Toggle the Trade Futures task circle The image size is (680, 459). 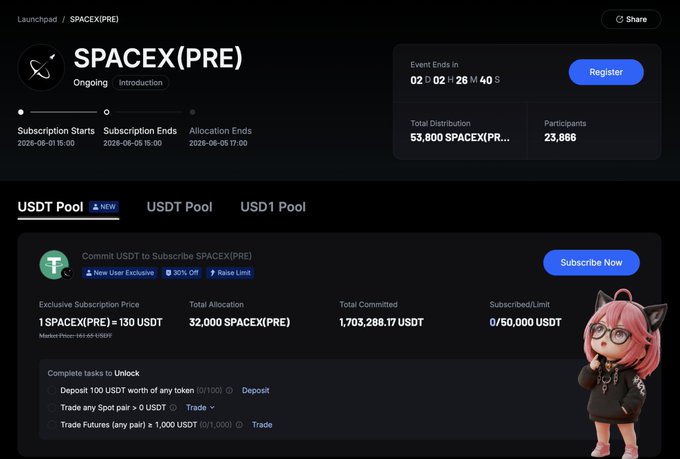pos(52,425)
